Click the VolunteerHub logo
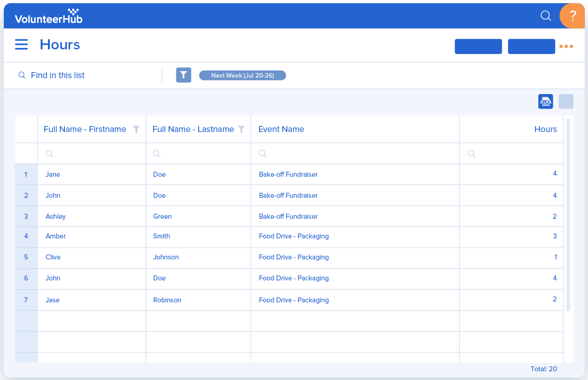Viewport: 588px width, 380px height. (x=48, y=16)
